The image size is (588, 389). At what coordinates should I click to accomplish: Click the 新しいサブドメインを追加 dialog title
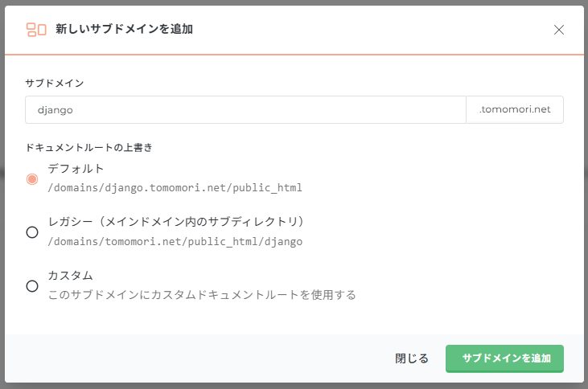(x=124, y=30)
